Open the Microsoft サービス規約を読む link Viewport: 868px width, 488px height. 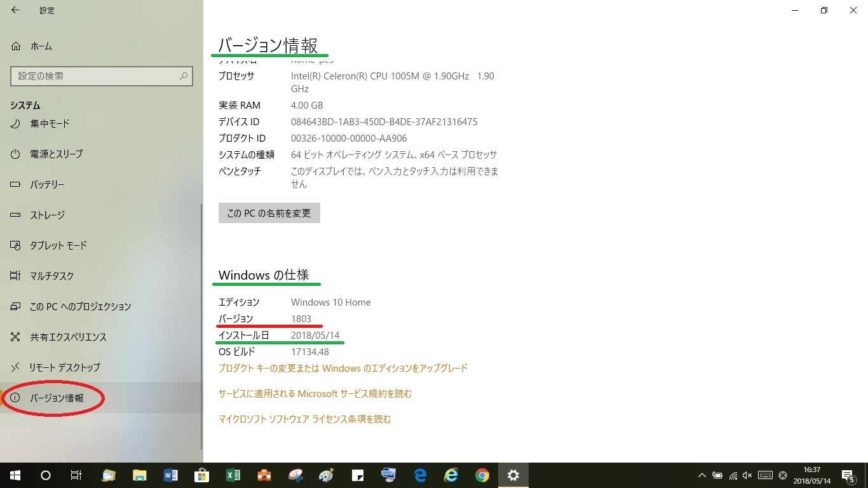[x=315, y=393]
